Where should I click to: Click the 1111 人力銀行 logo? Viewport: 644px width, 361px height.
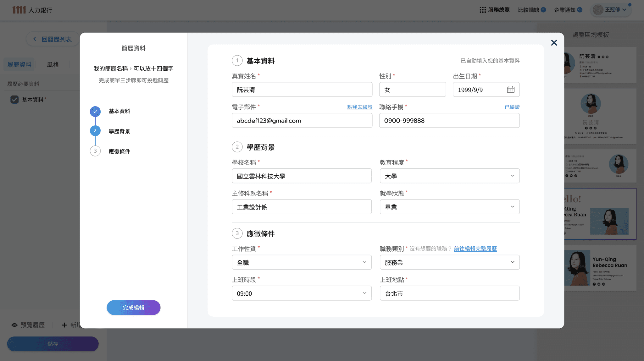(32, 10)
